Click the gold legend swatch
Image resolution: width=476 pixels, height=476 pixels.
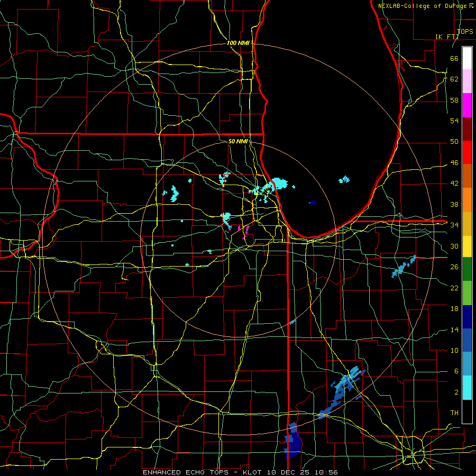click(467, 224)
